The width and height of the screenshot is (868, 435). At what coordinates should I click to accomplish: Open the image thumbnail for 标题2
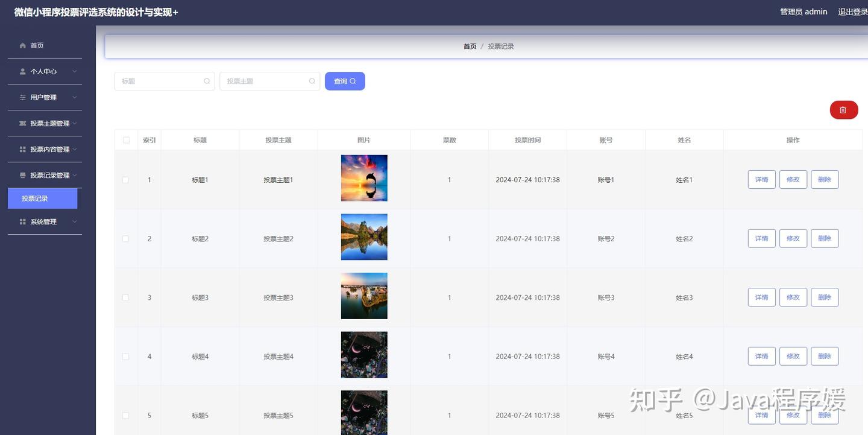click(364, 237)
